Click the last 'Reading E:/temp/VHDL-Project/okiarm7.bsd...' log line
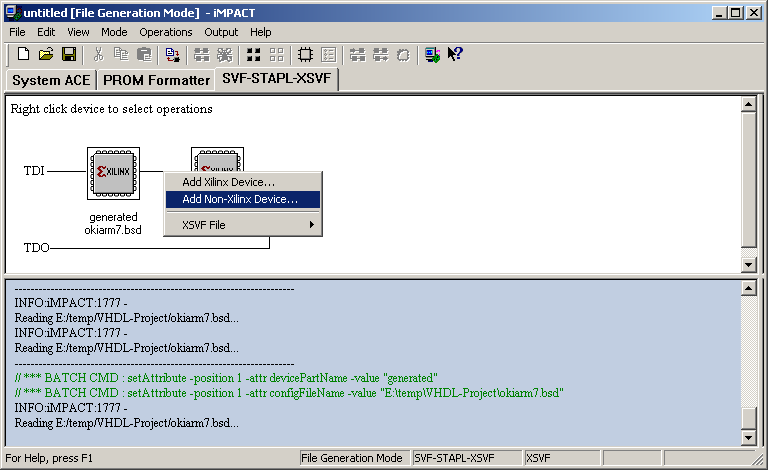This screenshot has width=768, height=470. [x=126, y=423]
